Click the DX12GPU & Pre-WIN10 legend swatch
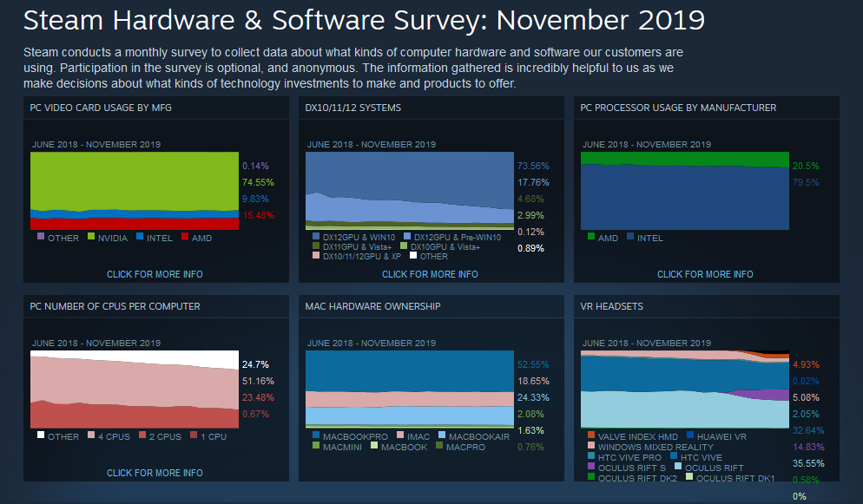Screen dimensions: 863x504 tap(407, 236)
